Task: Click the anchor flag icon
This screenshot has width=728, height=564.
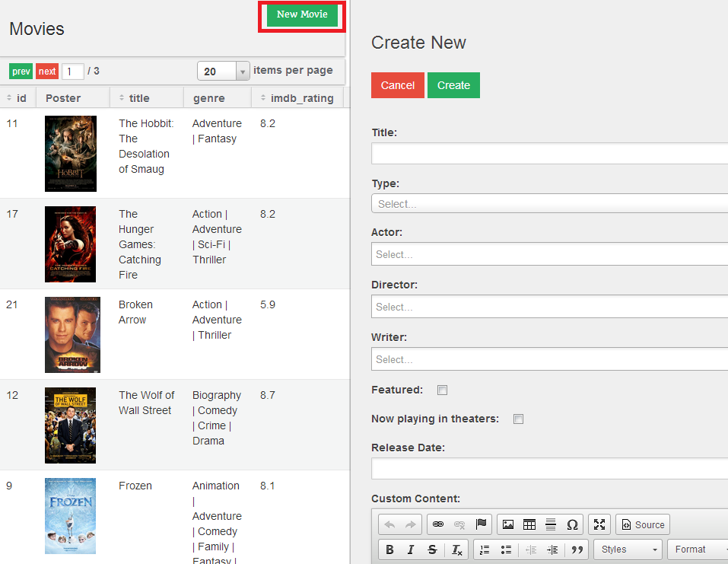Action: coord(481,524)
